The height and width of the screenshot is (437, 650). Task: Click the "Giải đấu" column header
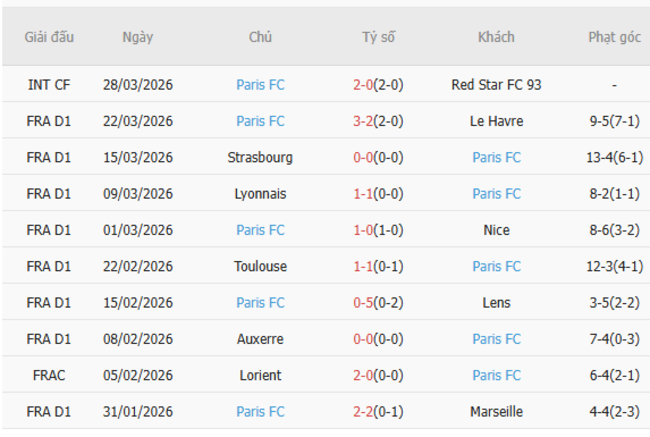(50, 37)
